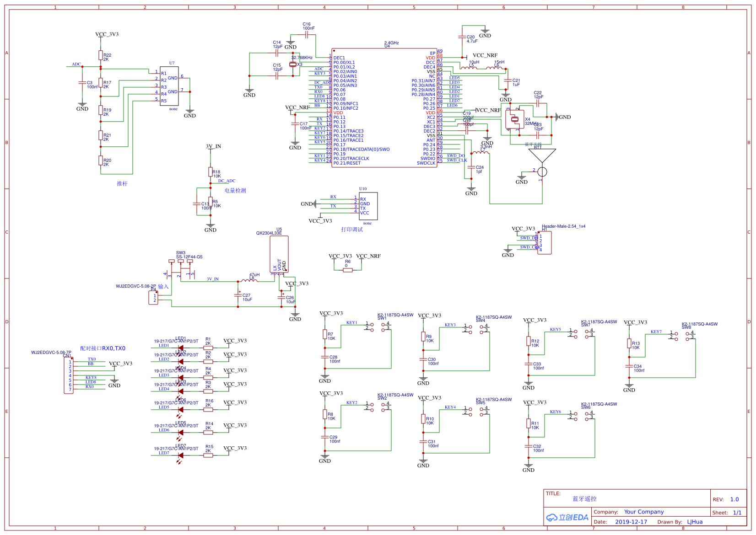
Task: Click the 打印调试 annotation text
Action: pos(352,229)
